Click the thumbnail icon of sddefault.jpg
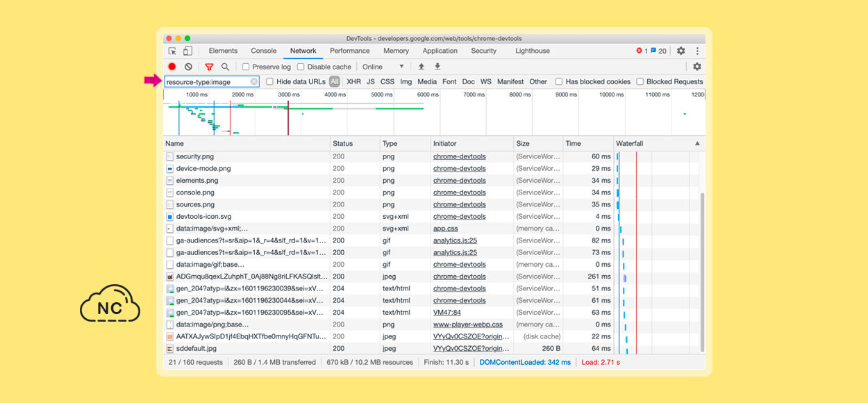The height and width of the screenshot is (403, 868). 169,348
